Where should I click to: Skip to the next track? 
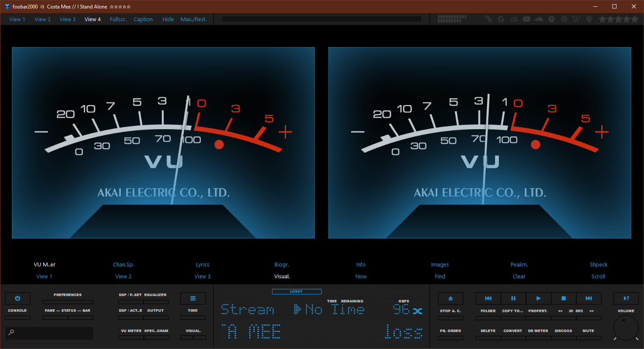(x=589, y=298)
